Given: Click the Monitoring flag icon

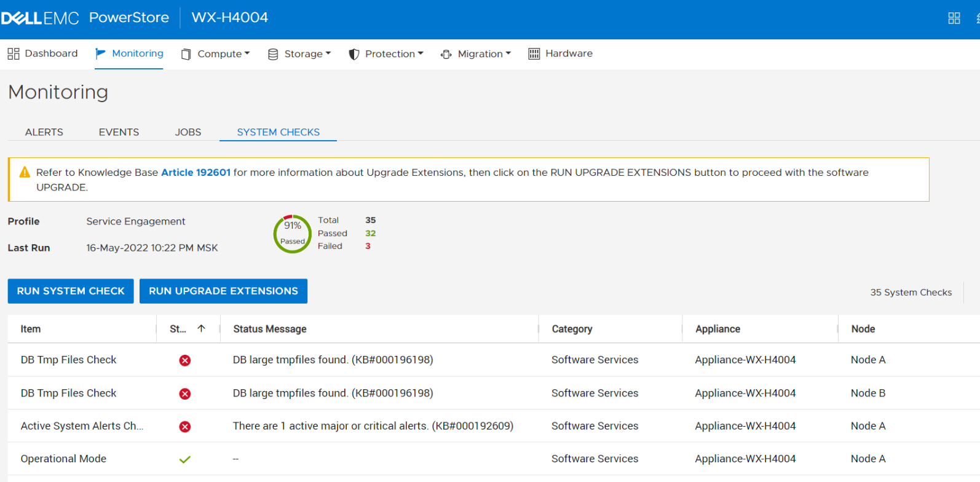Looking at the screenshot, I should click(101, 54).
